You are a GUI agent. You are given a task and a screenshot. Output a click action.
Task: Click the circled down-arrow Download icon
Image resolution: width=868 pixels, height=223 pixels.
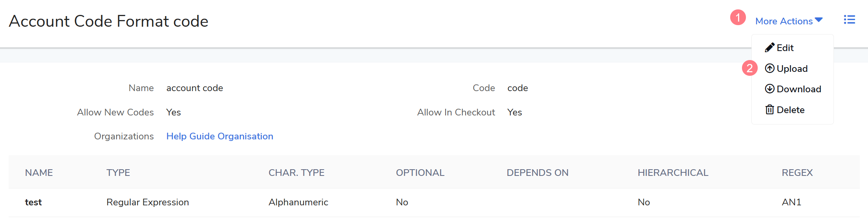[x=769, y=89]
